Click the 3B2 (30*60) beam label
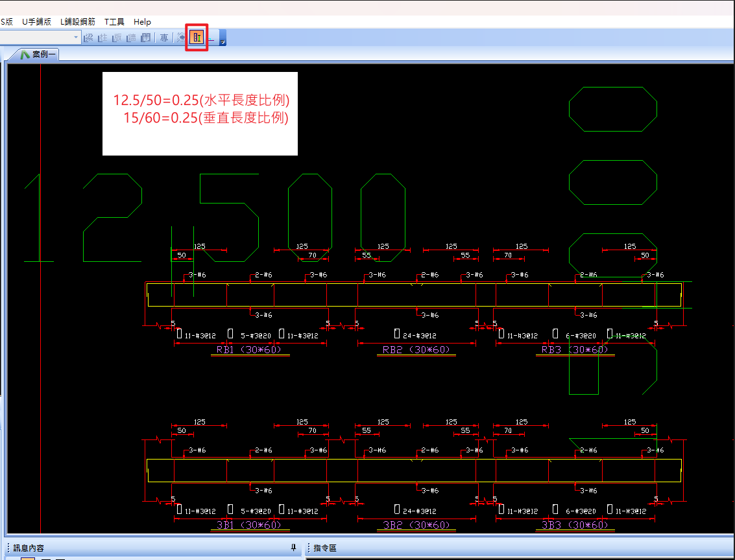The image size is (735, 560). (x=416, y=525)
